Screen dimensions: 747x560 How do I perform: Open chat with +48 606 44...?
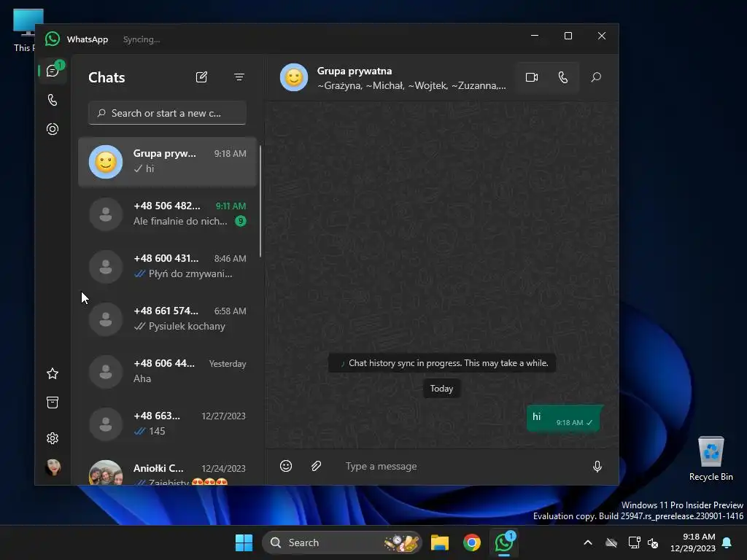click(x=168, y=371)
